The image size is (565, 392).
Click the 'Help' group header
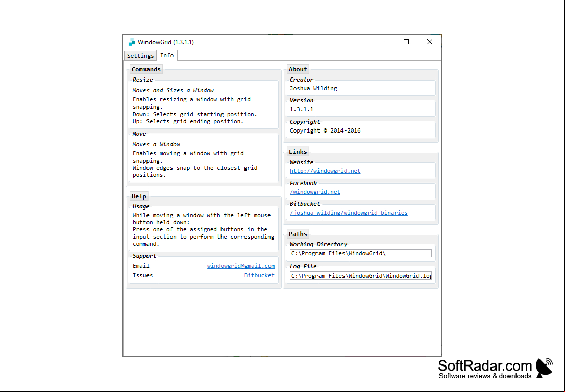[139, 196]
